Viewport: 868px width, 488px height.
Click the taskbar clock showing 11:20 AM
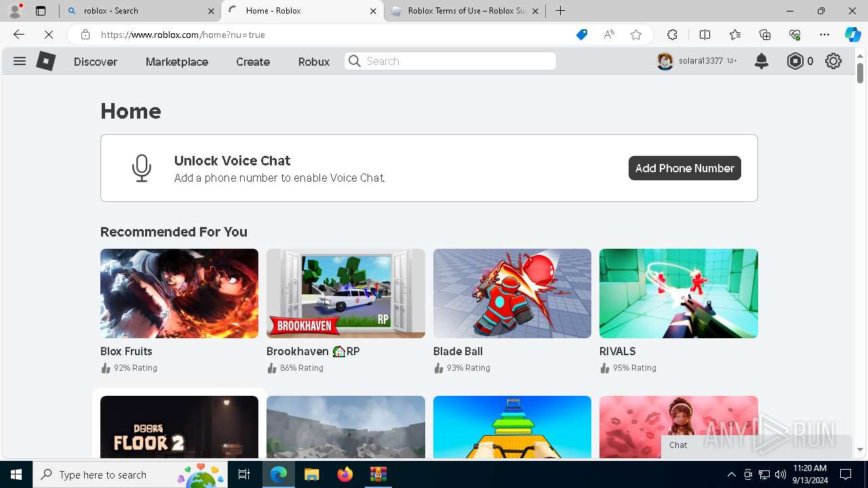(810, 474)
